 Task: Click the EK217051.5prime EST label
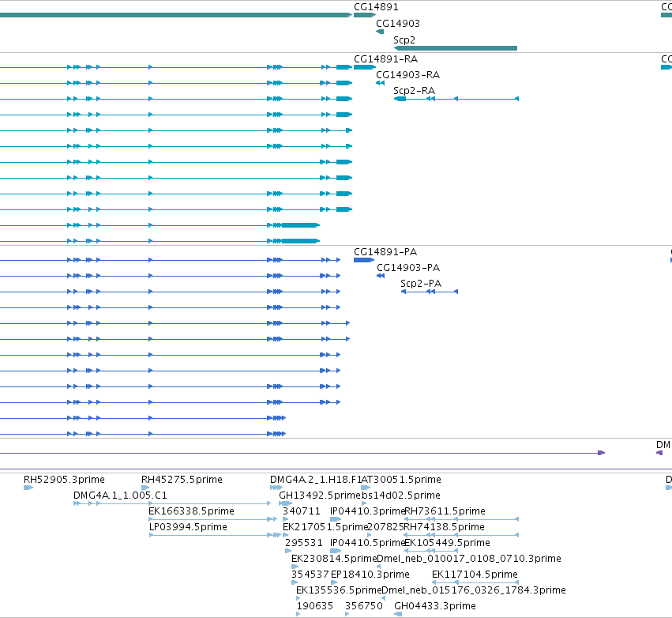click(325, 527)
